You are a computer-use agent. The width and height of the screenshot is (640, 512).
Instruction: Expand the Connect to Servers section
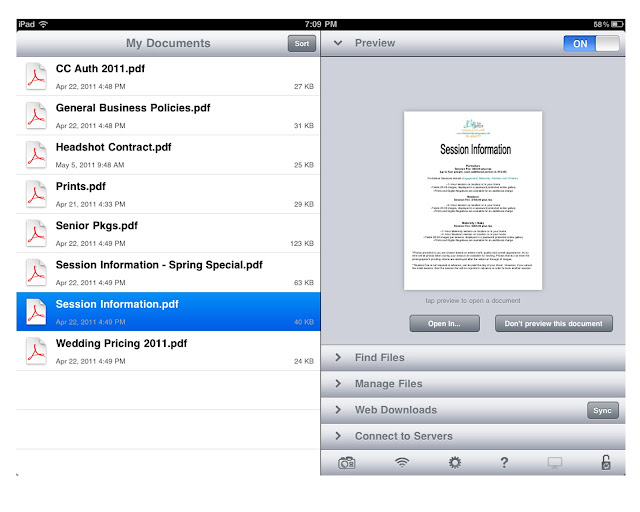pos(473,436)
